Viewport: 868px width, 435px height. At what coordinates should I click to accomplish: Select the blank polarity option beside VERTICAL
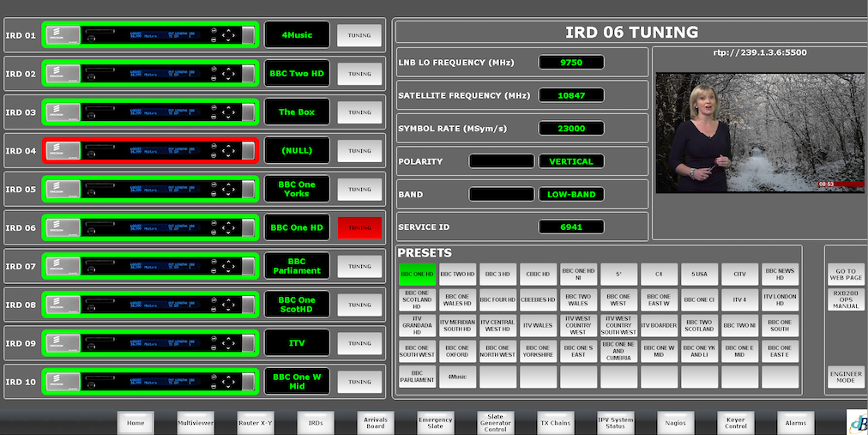(502, 161)
